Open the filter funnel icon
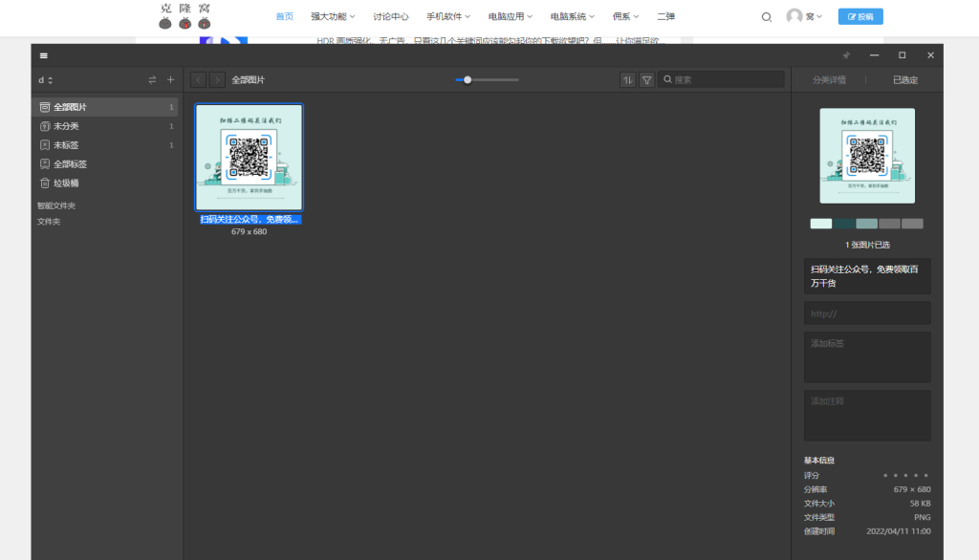 (x=647, y=80)
